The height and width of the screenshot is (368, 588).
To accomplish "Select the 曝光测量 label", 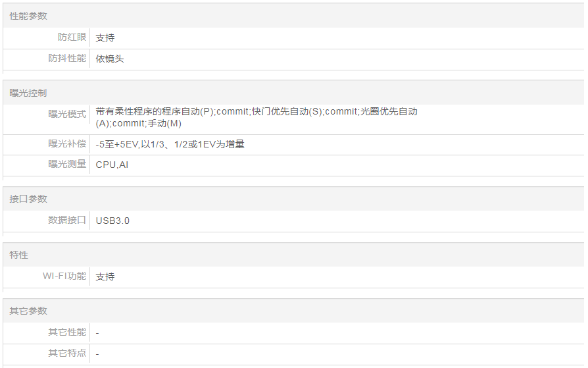I will pos(67,164).
